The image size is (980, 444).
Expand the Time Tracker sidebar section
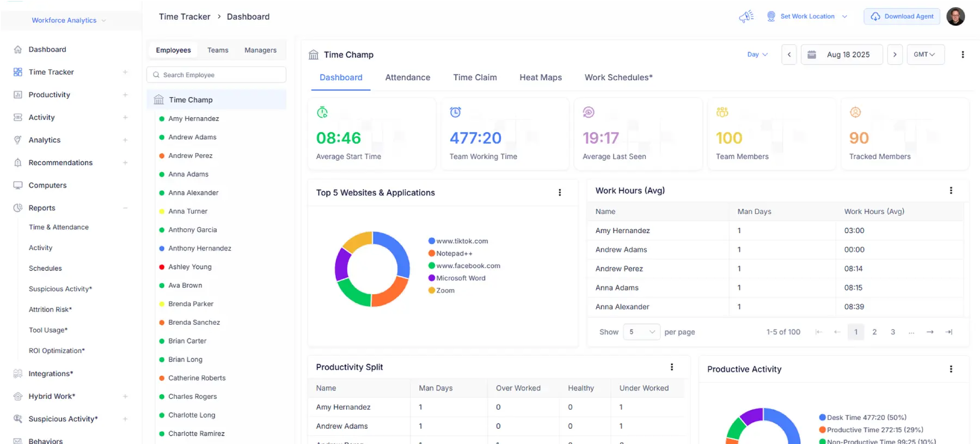[x=125, y=72]
